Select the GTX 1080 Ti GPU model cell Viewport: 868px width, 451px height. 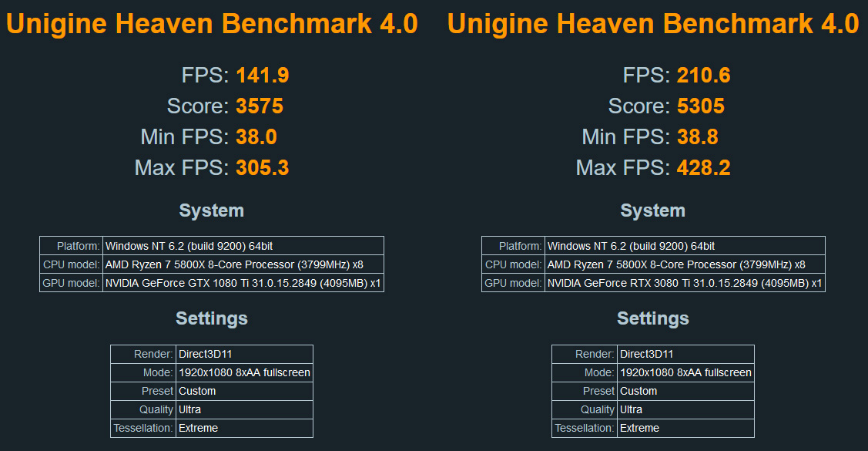tap(243, 283)
